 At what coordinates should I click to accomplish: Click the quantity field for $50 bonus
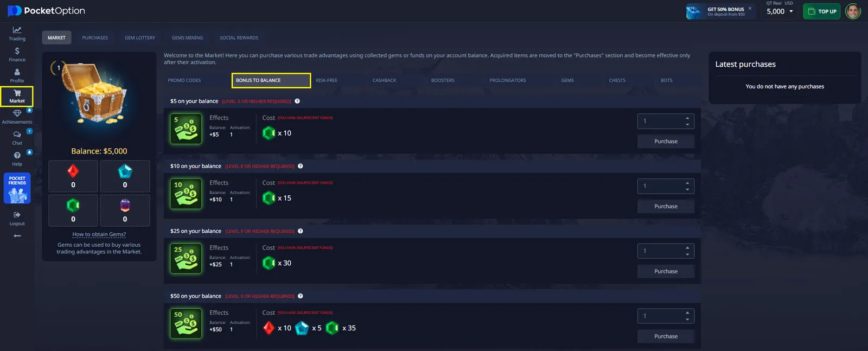coord(660,316)
